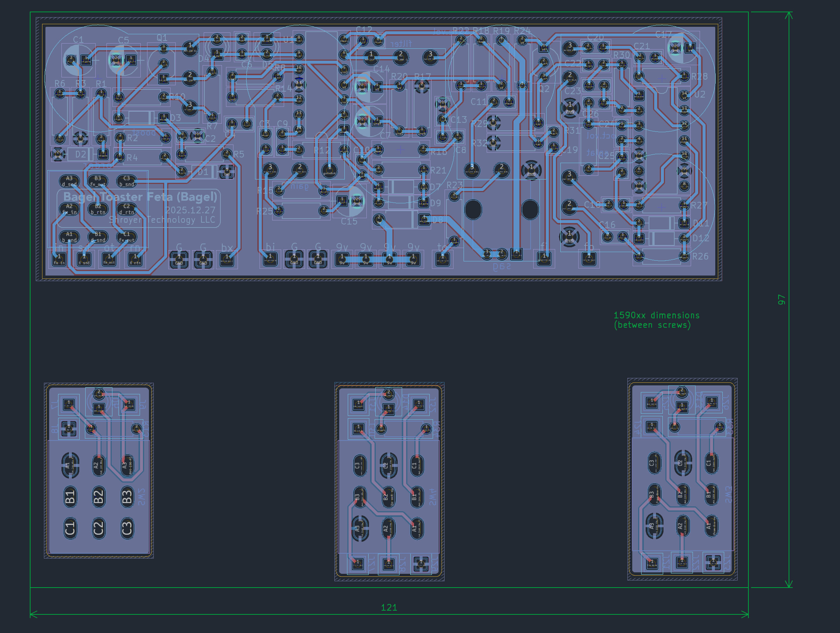840x633 pixels.
Task: Select the 'Bagel Toaster Feta (Bagel)' silkscreen title
Action: (x=140, y=197)
